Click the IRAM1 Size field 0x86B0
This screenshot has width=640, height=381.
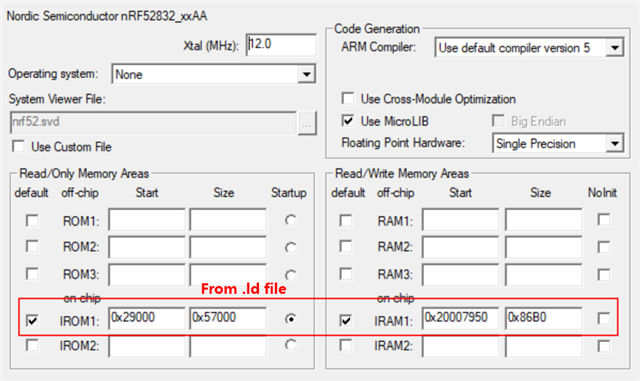point(544,318)
